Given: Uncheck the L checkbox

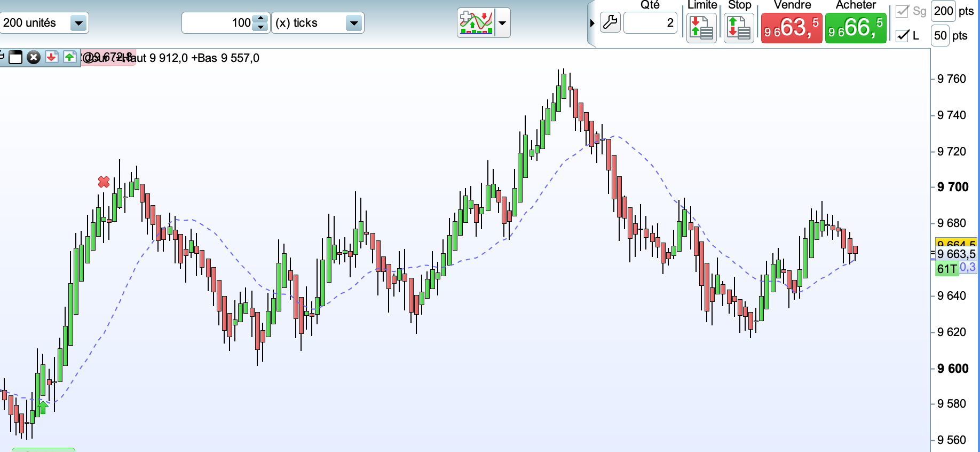Looking at the screenshot, I should coord(902,36).
